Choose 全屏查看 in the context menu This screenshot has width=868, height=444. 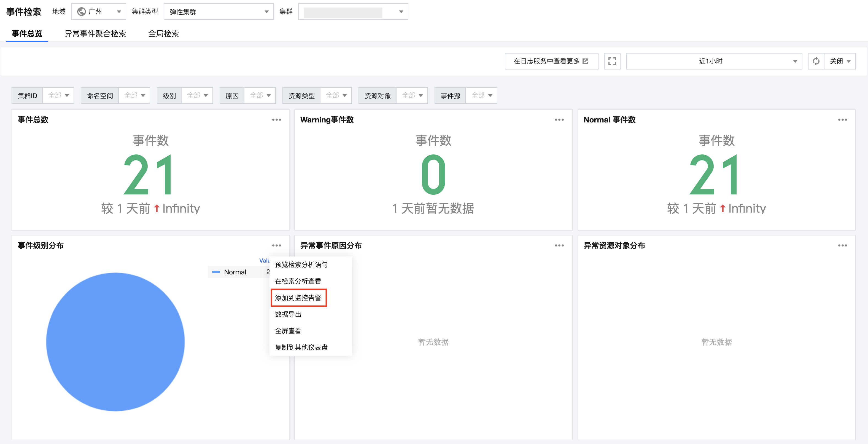311,331
